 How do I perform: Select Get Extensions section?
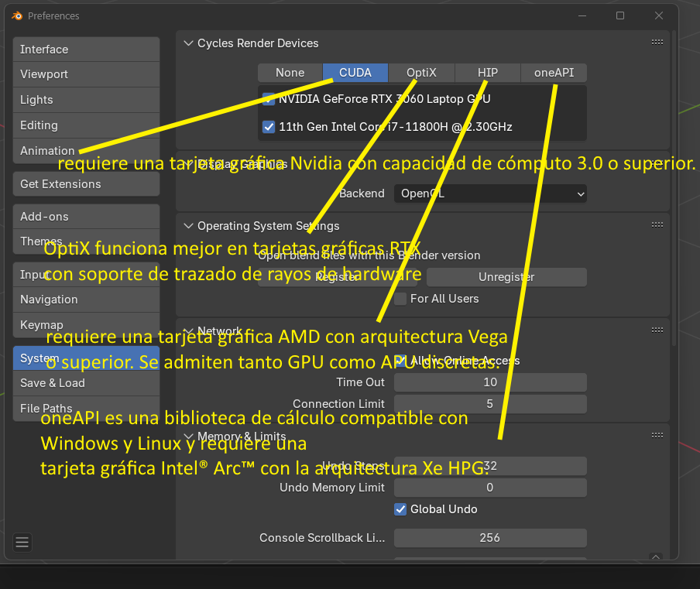pos(86,184)
